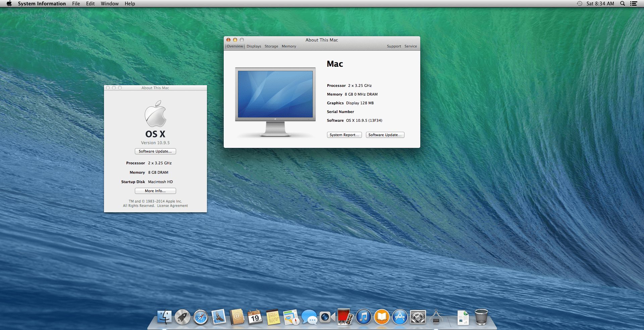Open Safari compass icon in dock
This screenshot has height=330, width=644.
coord(201,317)
